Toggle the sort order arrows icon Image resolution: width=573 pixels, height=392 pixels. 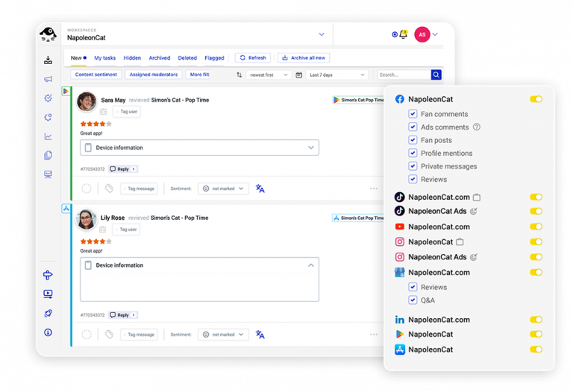click(239, 75)
